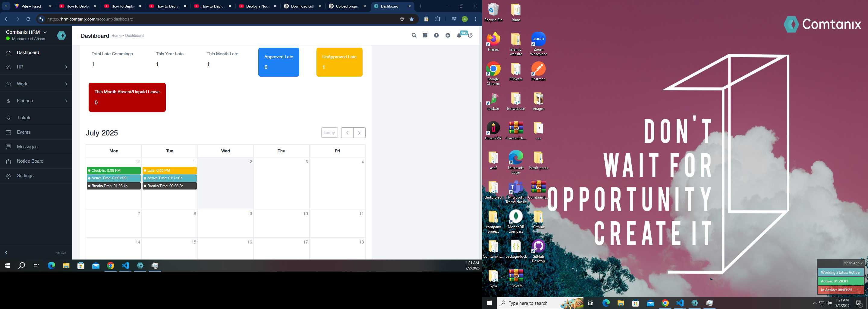
Task: Open the Postman desktop icon
Action: 538,72
